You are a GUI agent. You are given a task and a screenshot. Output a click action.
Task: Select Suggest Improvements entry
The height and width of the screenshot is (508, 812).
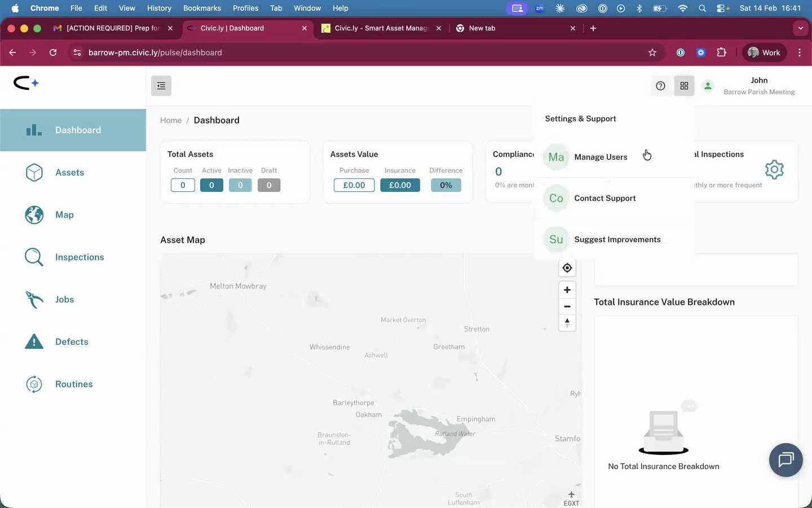(x=617, y=239)
